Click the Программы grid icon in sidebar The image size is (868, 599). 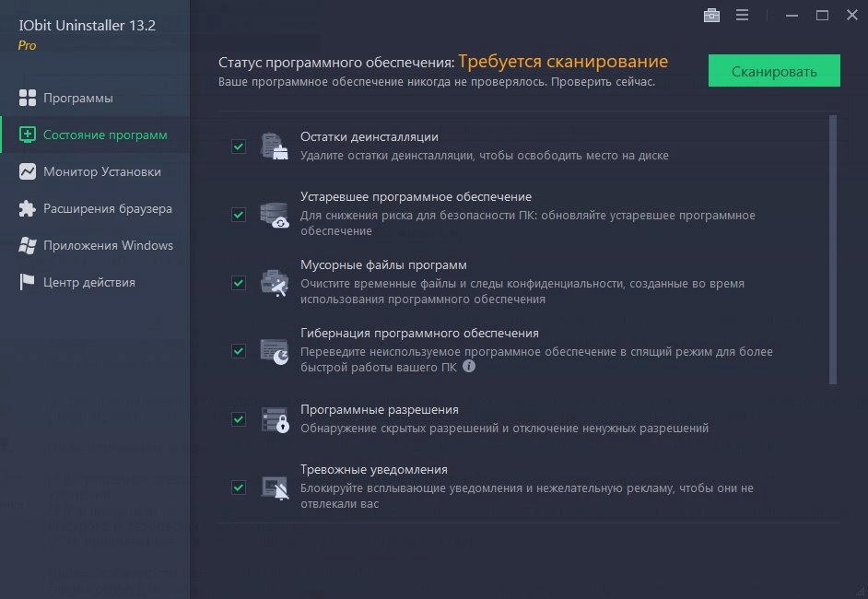tap(27, 98)
